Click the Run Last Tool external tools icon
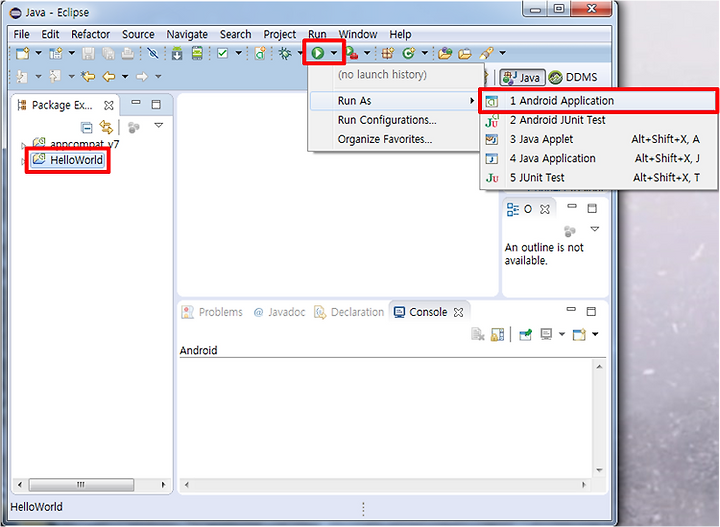Image resolution: width=720 pixels, height=527 pixels. tap(352, 53)
